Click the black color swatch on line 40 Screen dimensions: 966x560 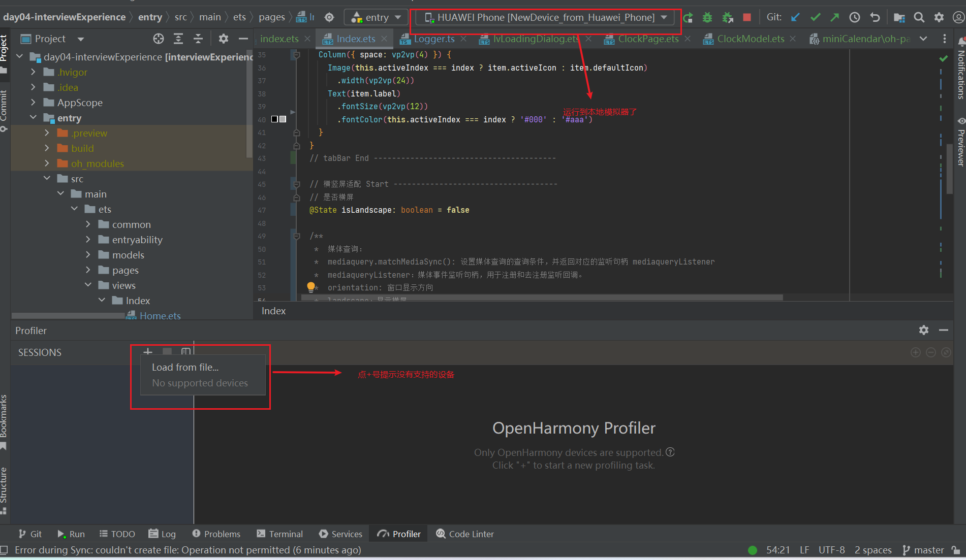274,119
